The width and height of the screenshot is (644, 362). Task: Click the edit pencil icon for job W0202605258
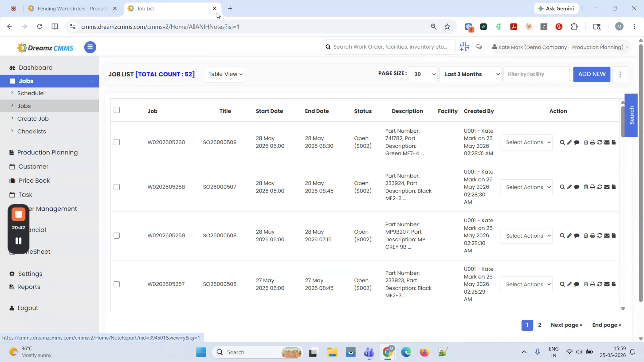569,187
